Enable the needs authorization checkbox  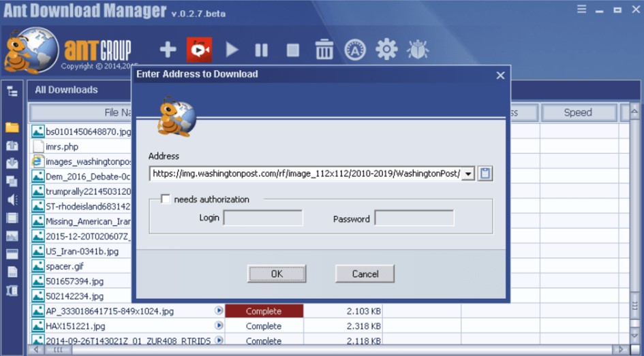tap(165, 199)
